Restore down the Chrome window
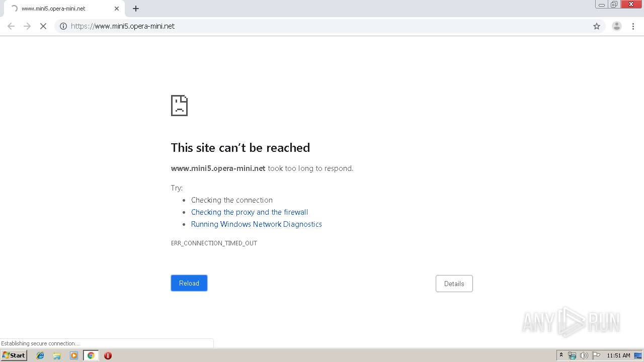 click(614, 5)
